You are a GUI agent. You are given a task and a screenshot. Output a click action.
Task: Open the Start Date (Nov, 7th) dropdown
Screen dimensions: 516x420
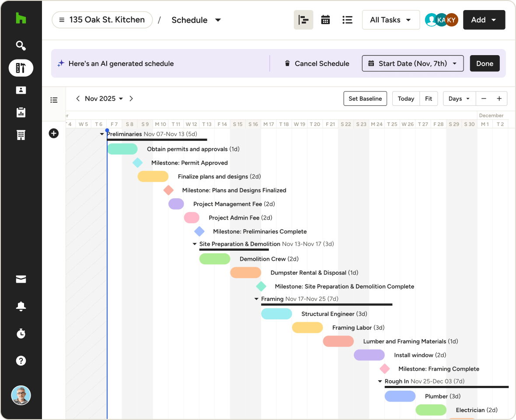pyautogui.click(x=412, y=63)
